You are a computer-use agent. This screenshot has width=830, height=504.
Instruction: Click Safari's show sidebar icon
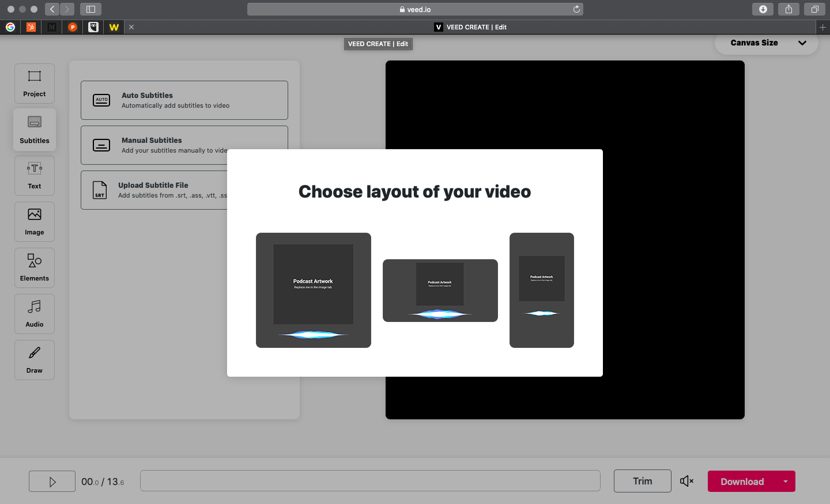coord(90,9)
